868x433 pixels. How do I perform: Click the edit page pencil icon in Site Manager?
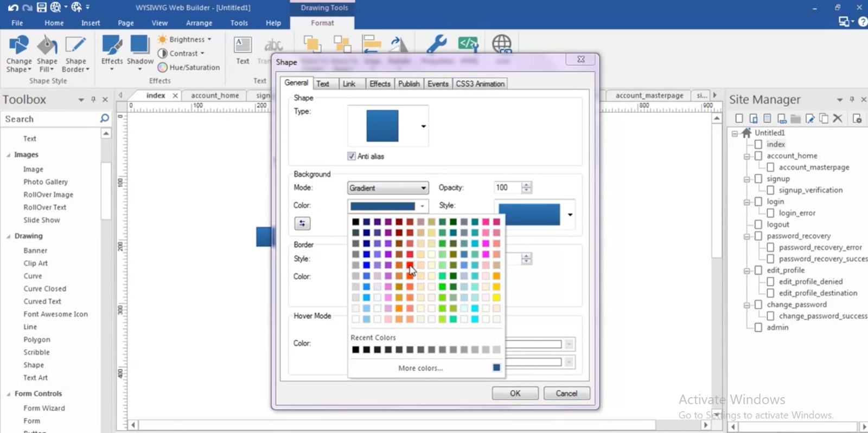810,119
